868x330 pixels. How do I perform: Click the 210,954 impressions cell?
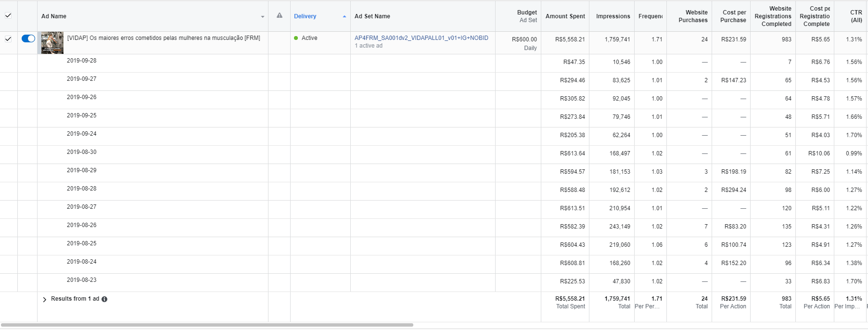coord(620,208)
